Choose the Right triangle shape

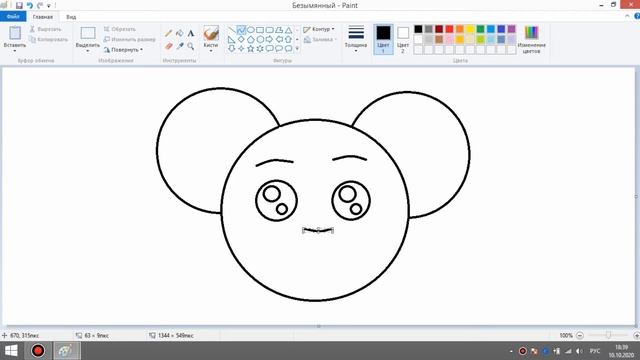point(232,39)
